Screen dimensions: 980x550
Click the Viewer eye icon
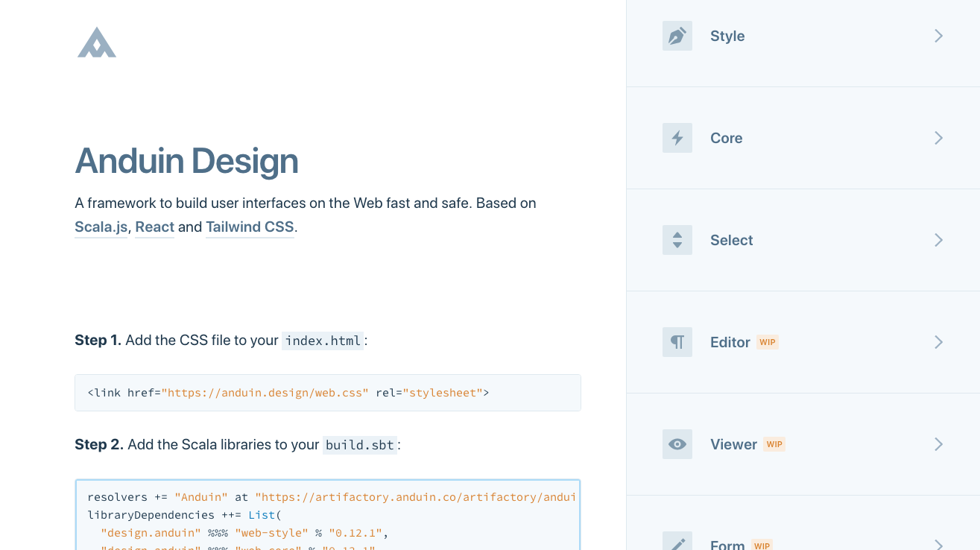click(677, 444)
